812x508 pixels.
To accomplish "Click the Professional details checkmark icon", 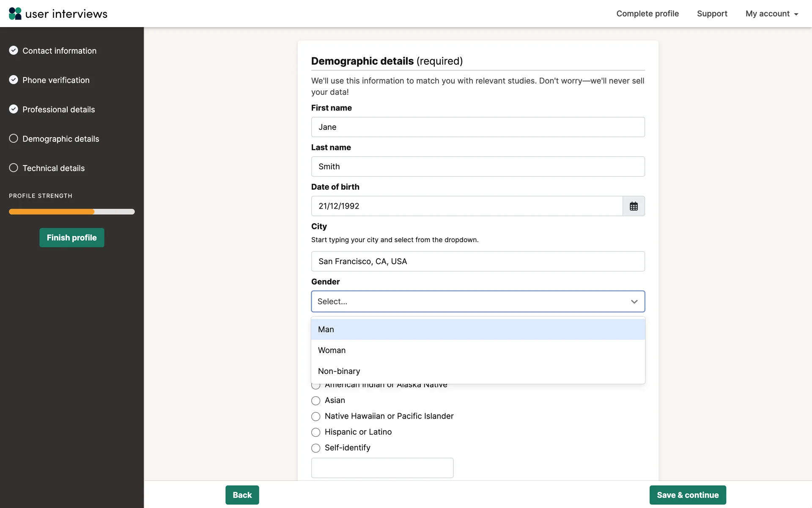I will click(x=14, y=109).
